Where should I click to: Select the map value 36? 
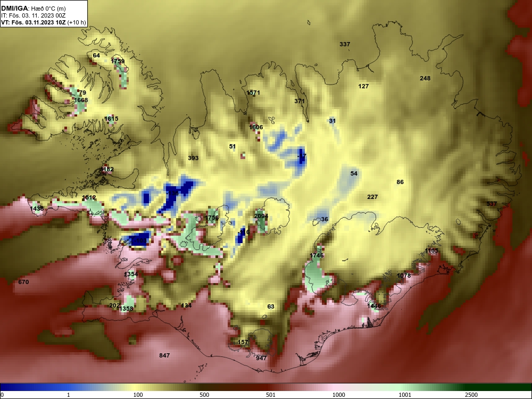pos(325,220)
